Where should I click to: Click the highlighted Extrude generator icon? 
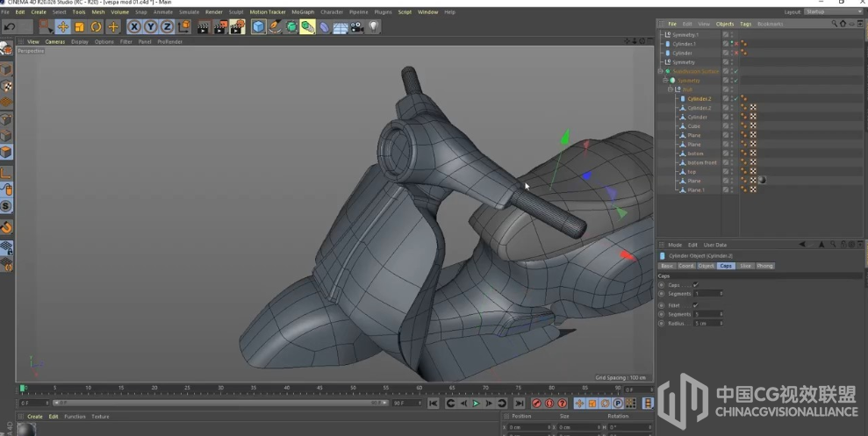tap(307, 26)
